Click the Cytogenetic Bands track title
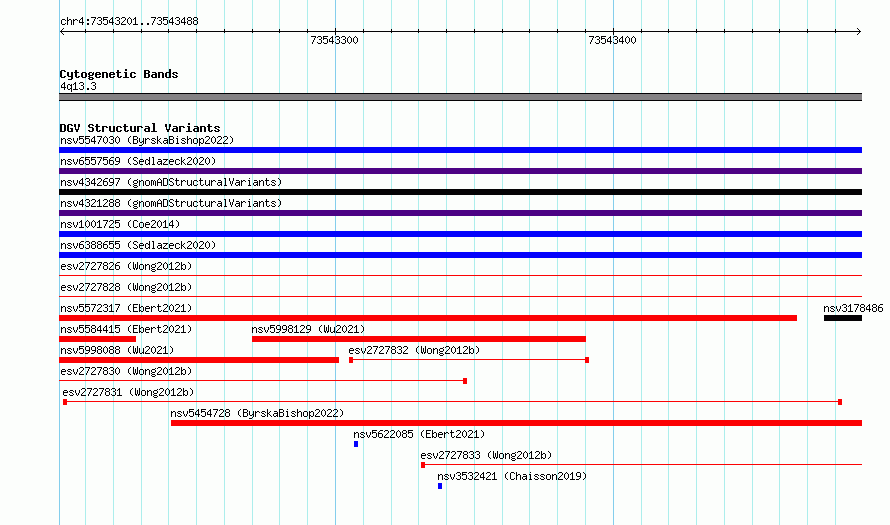This screenshot has width=890, height=525. point(119,74)
